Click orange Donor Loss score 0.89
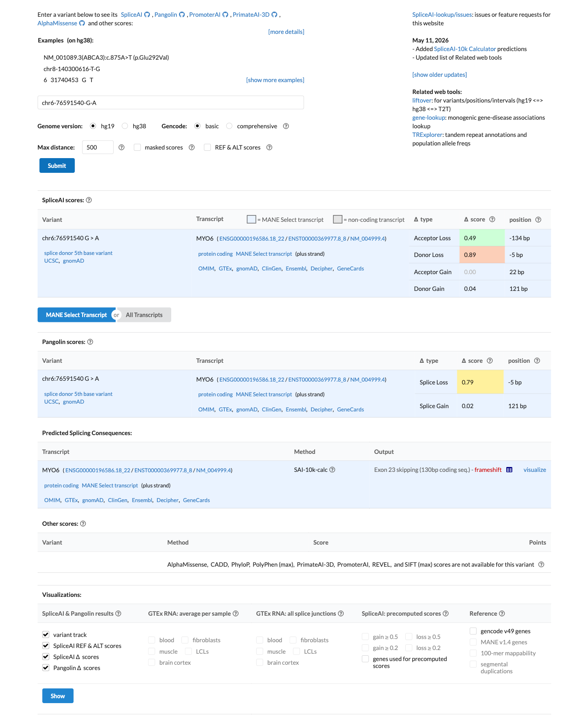 click(482, 255)
